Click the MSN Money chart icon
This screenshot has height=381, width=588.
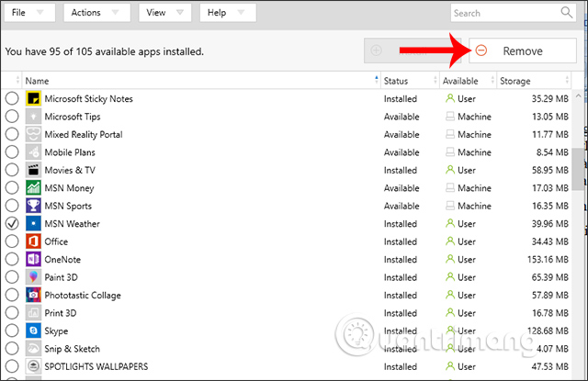[33, 187]
